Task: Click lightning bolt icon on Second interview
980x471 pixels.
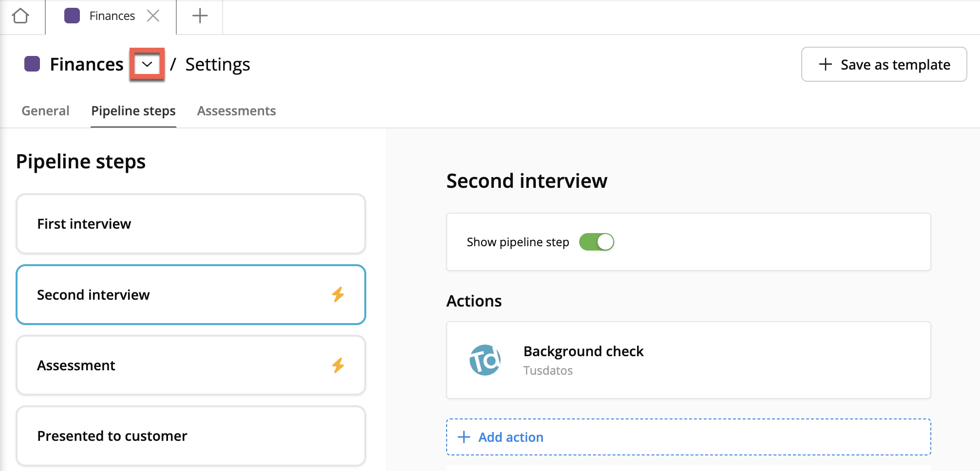Action: pyautogui.click(x=338, y=294)
